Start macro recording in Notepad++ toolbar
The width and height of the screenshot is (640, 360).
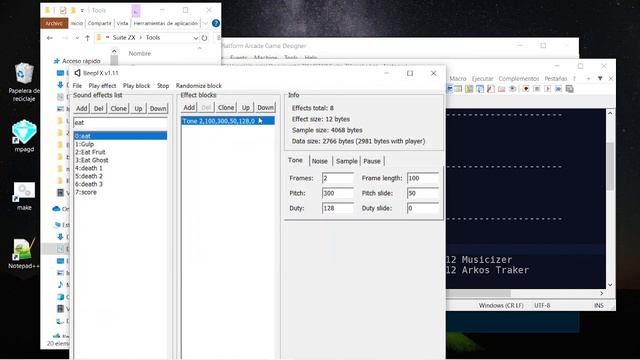(x=526, y=89)
